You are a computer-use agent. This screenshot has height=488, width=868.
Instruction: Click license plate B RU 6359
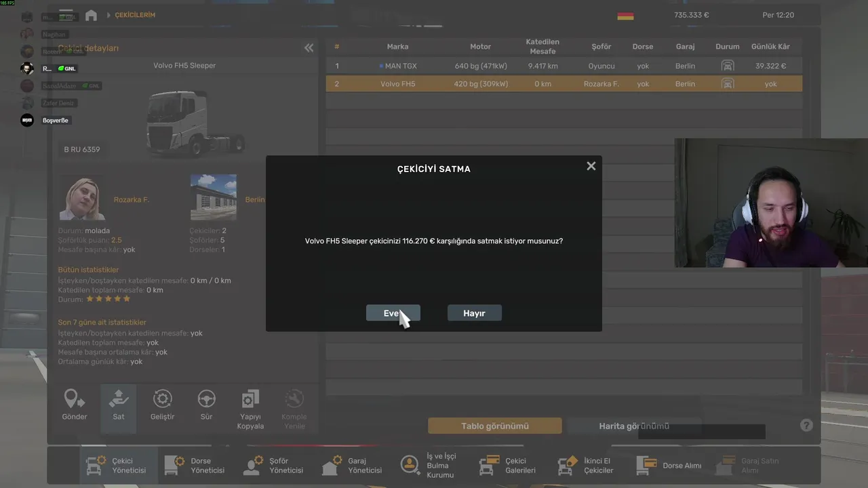tap(82, 149)
